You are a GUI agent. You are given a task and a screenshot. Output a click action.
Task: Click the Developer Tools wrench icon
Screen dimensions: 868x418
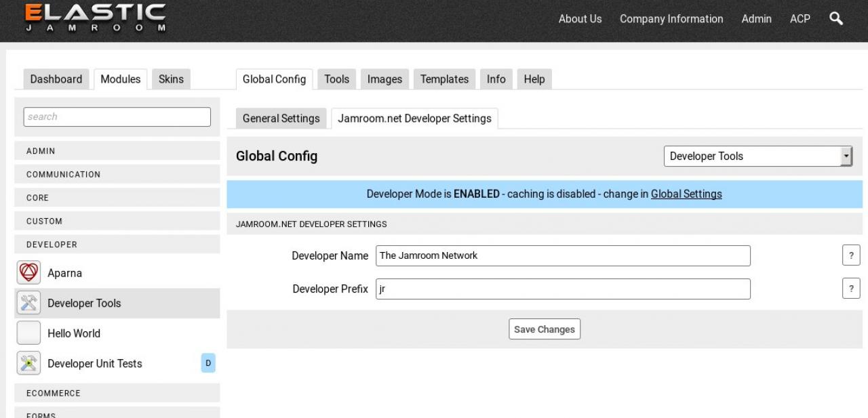point(28,303)
